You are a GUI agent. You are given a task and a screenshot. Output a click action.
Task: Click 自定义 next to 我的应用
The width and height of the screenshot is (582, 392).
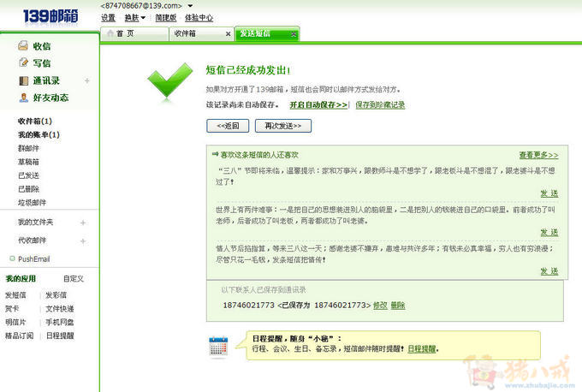(x=74, y=278)
